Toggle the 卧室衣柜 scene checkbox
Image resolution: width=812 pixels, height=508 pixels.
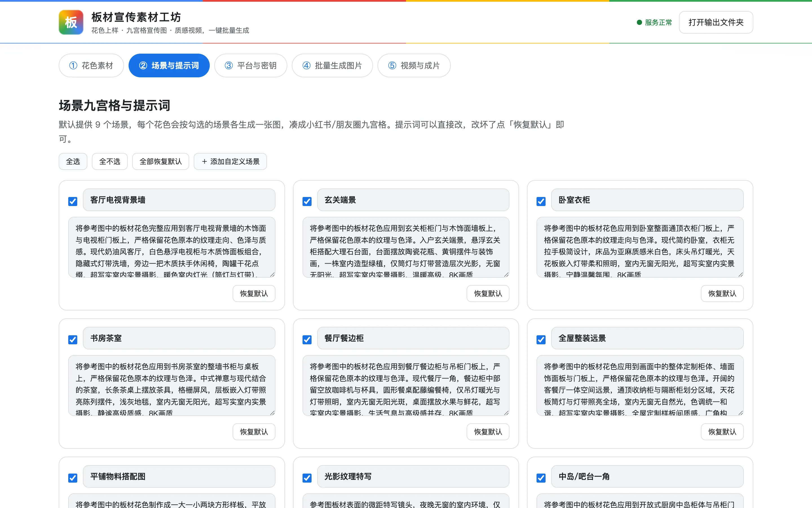click(x=541, y=201)
